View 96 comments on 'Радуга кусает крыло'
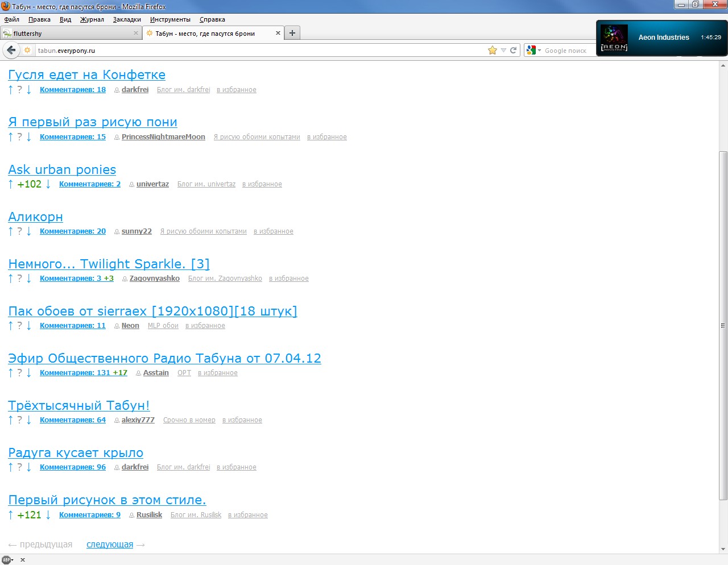This screenshot has height=565, width=728. (73, 467)
